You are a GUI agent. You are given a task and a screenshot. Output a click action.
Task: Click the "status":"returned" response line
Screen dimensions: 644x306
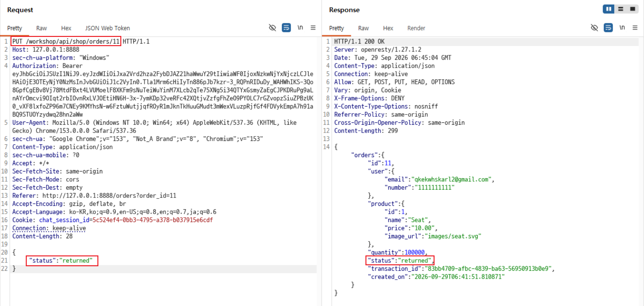(x=401, y=261)
